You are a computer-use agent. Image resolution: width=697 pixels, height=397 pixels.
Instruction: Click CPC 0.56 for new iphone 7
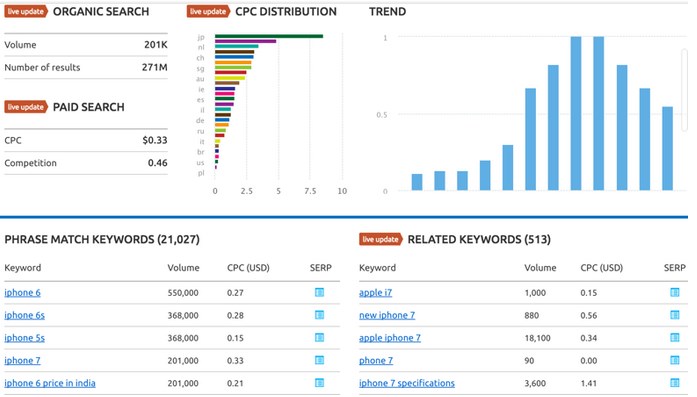pyautogui.click(x=589, y=316)
